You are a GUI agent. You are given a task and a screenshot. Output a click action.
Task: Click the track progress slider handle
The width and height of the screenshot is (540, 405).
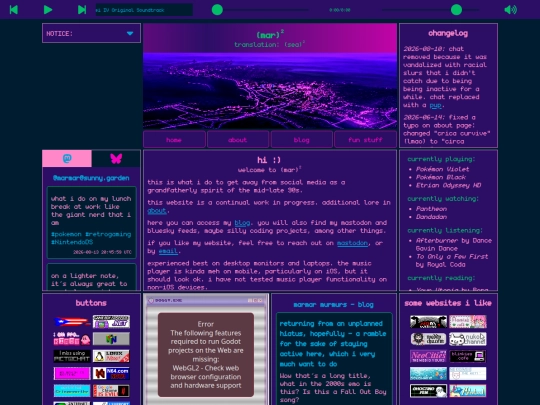coord(217,10)
